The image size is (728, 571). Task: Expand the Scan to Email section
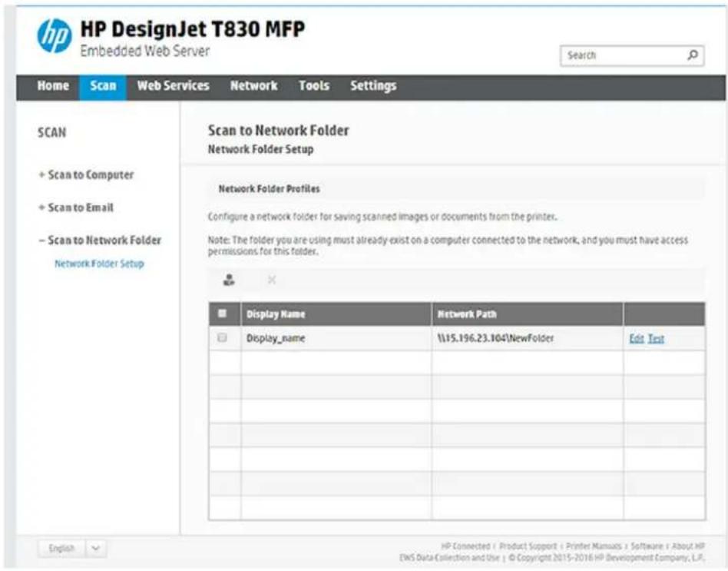(76, 207)
